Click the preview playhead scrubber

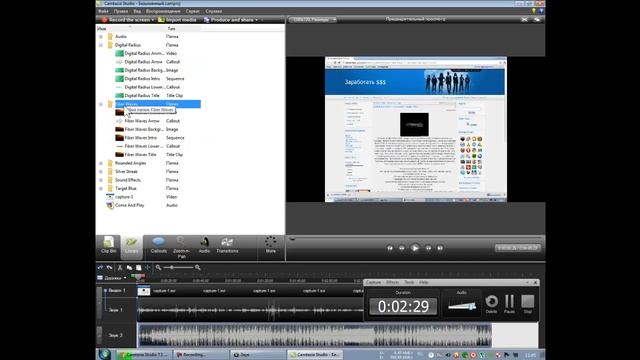click(x=292, y=239)
